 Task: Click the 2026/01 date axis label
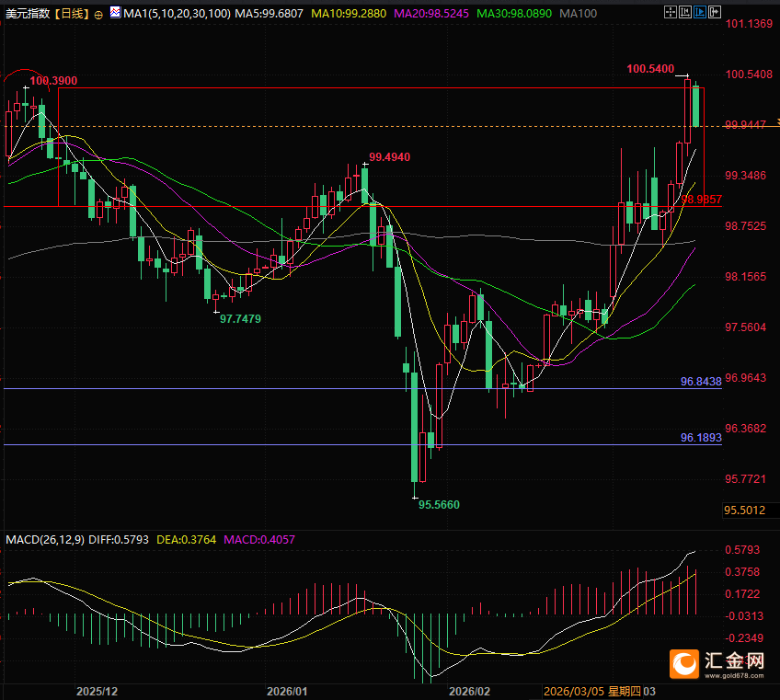pos(287,692)
